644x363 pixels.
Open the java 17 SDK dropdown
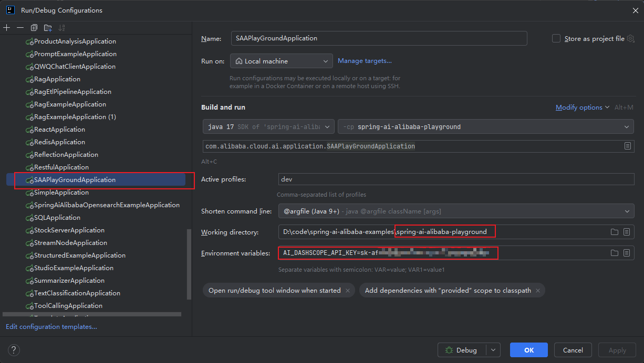[x=268, y=126]
